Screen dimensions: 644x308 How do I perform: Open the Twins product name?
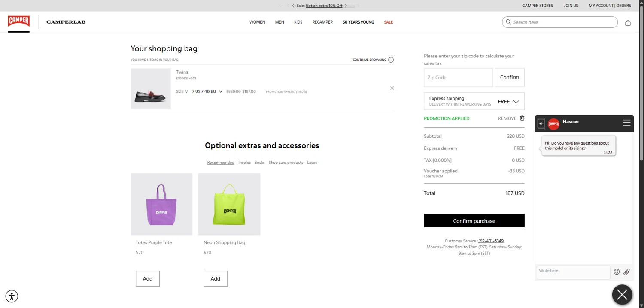[x=182, y=72]
